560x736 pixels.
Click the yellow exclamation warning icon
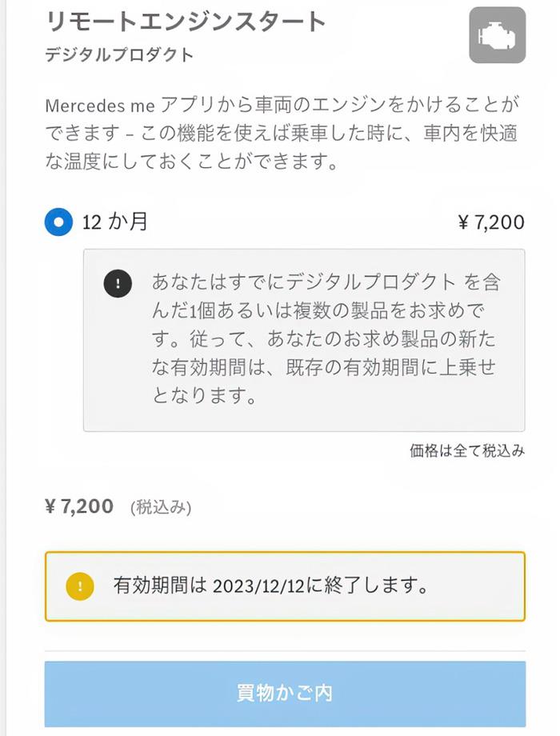pos(80,586)
